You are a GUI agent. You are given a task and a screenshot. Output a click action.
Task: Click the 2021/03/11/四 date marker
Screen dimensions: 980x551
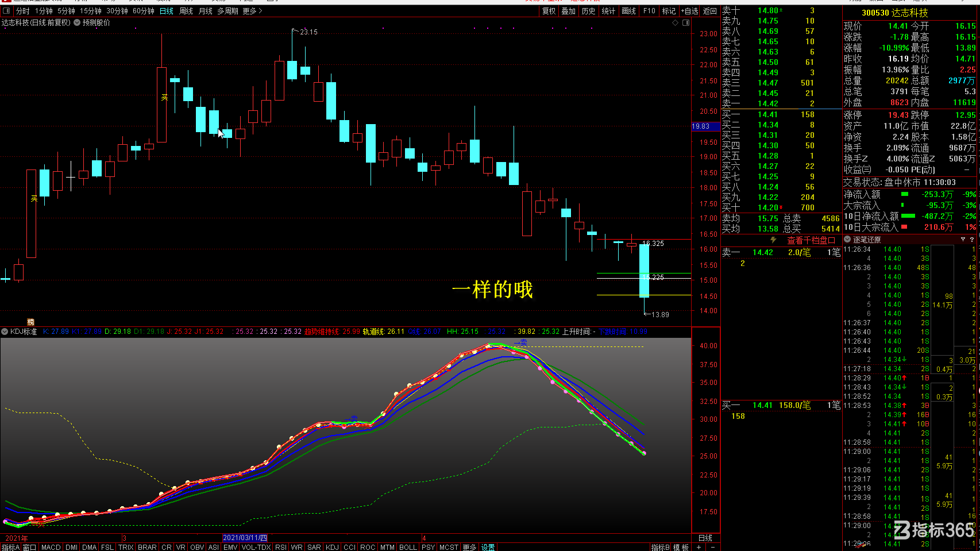tap(245, 538)
